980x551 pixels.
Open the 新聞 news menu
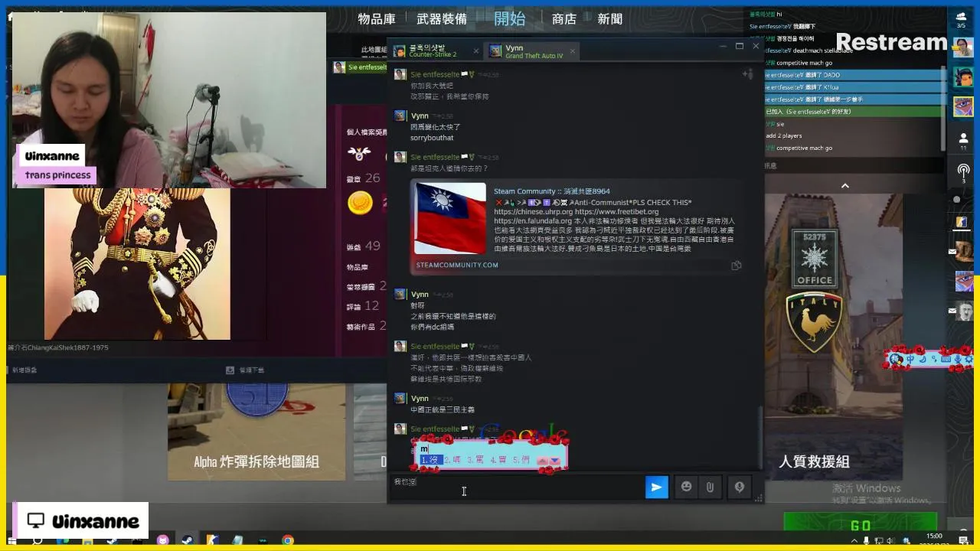610,19
